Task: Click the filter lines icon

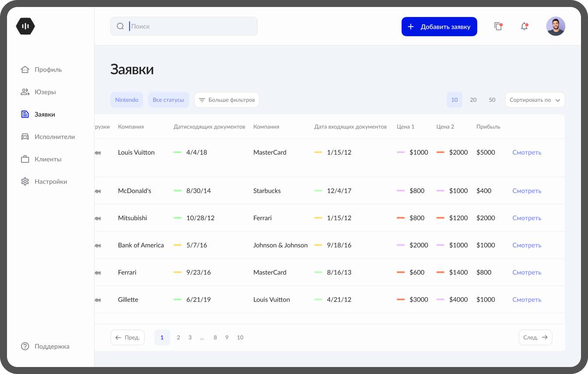Action: click(202, 100)
